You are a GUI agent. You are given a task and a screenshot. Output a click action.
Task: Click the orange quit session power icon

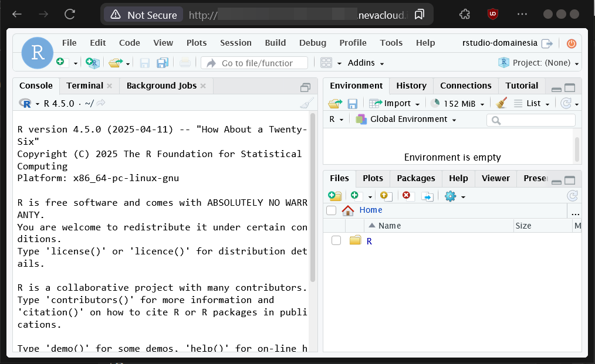pyautogui.click(x=571, y=43)
